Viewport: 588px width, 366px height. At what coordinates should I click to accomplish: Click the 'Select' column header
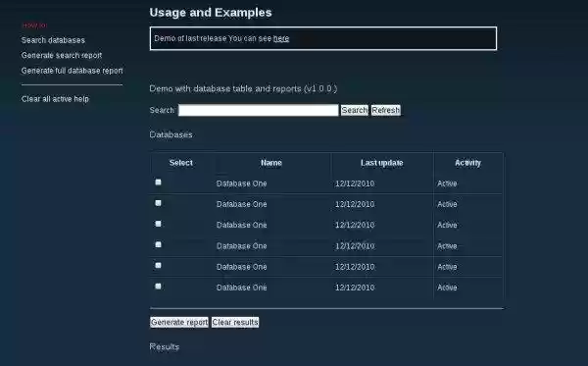(180, 163)
